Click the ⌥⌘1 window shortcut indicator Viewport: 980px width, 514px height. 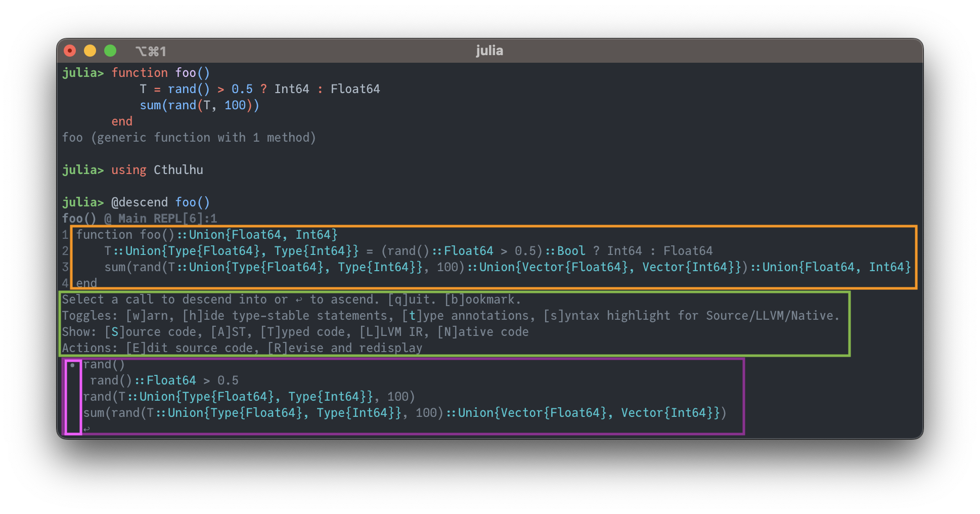click(150, 51)
